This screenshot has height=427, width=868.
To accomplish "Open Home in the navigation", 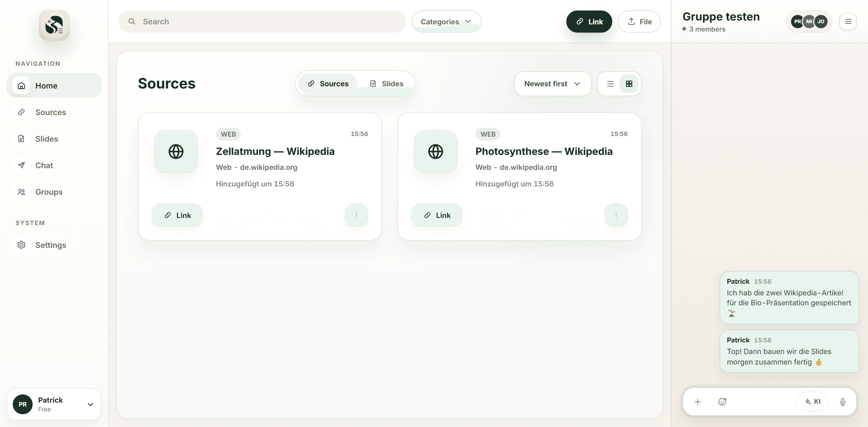I will click(x=54, y=85).
